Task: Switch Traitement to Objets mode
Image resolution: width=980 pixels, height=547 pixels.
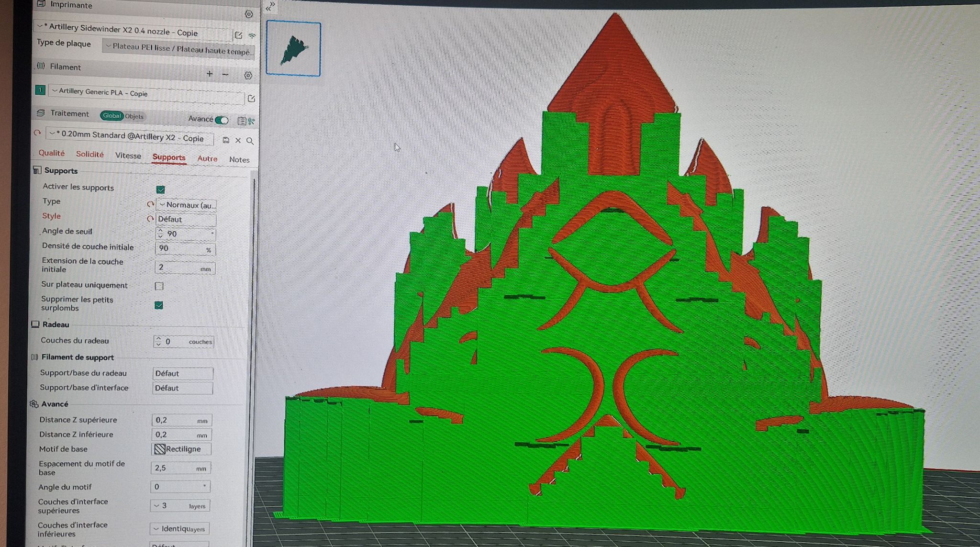Action: 134,116
